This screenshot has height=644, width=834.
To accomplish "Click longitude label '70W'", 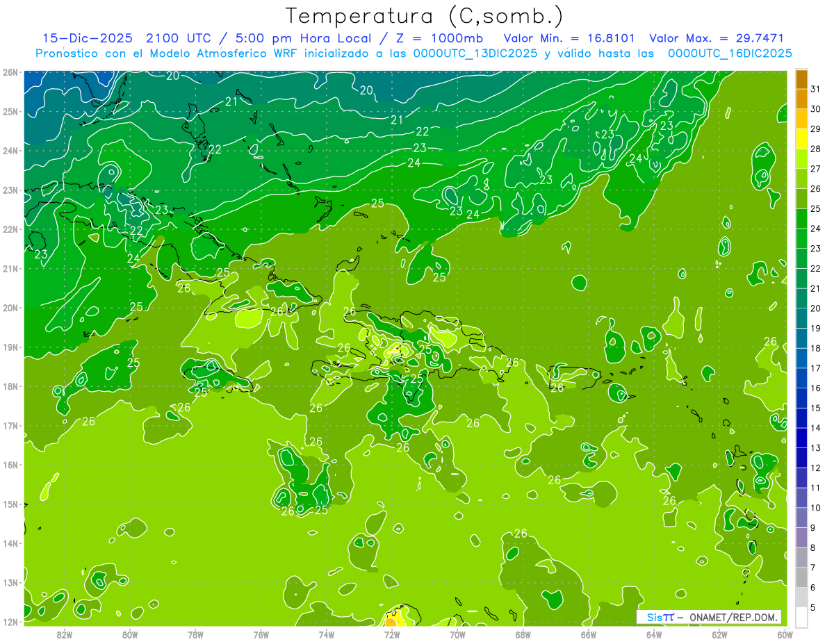I will click(457, 634).
